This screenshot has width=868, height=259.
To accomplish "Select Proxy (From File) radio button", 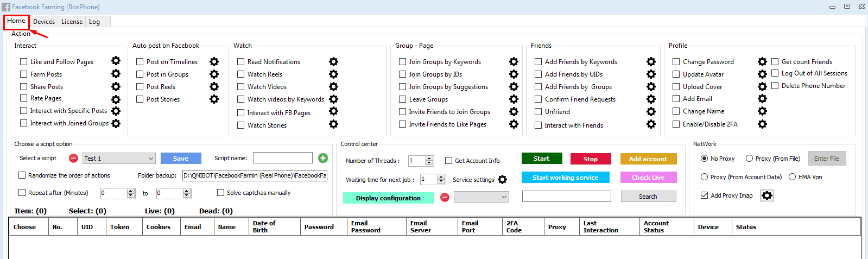I will click(749, 159).
